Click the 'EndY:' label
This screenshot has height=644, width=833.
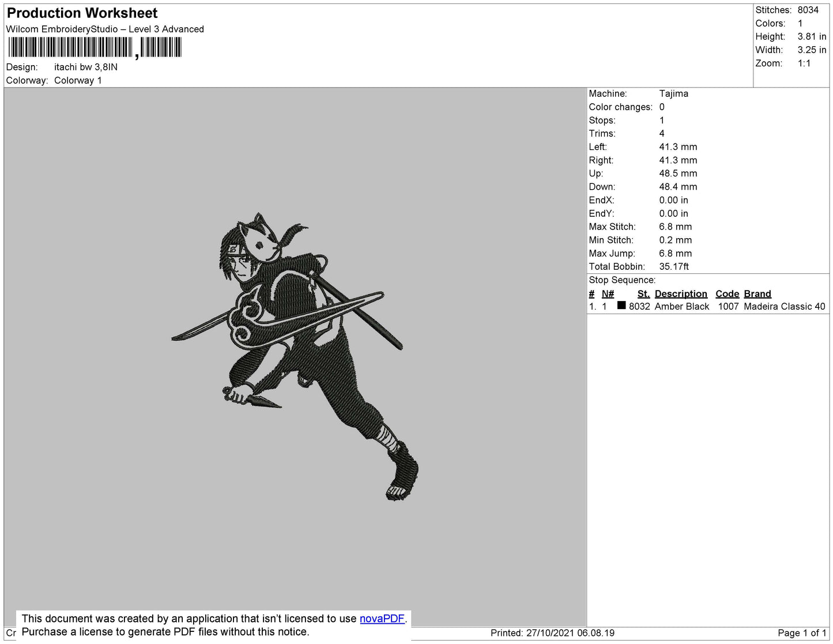[602, 214]
